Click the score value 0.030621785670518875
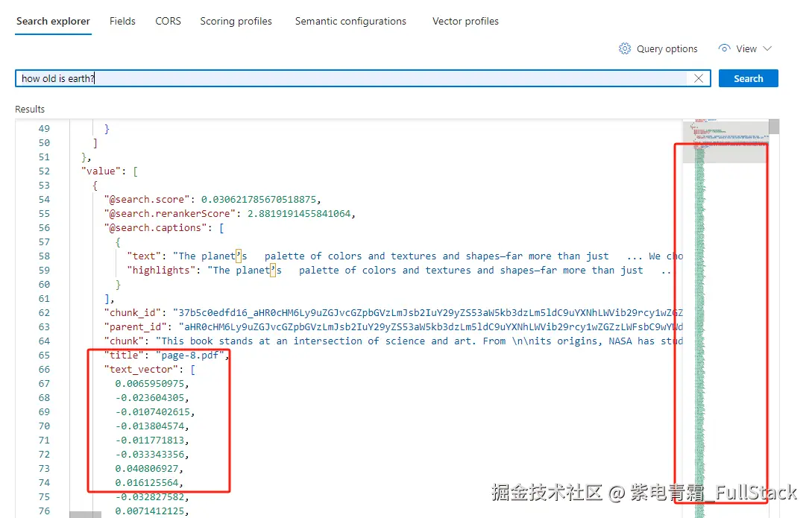Screen dimensions: 812x518 click(259, 200)
